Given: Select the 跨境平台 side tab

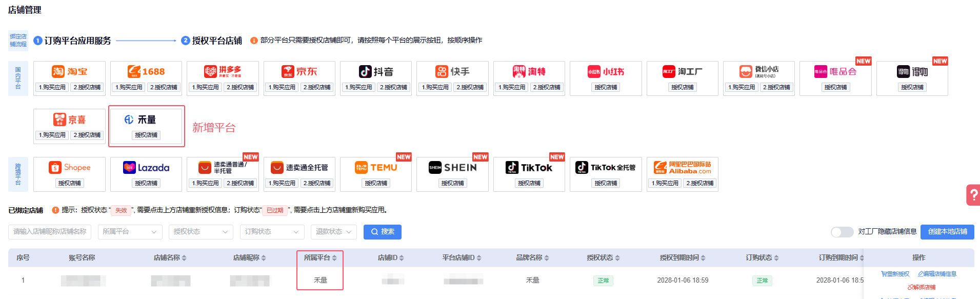Looking at the screenshot, I should click(x=18, y=174).
